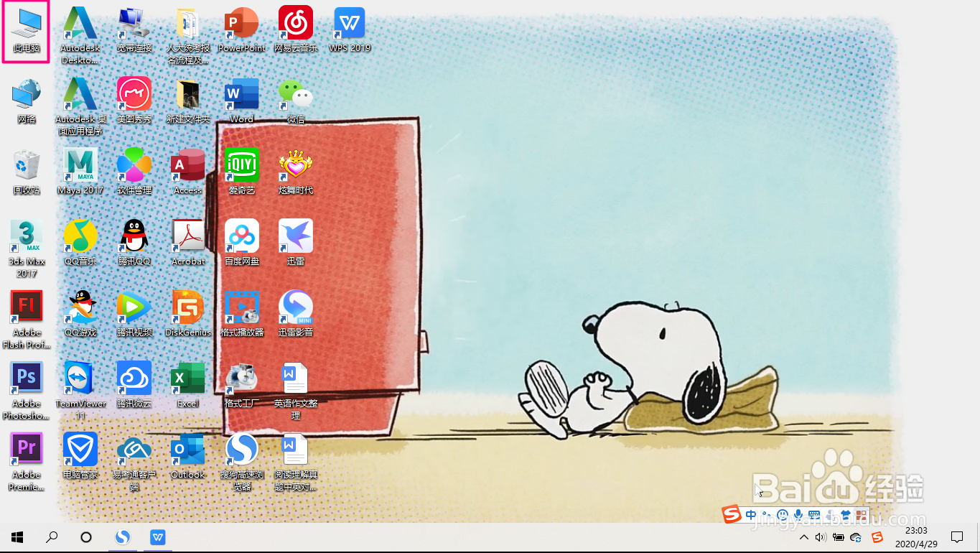Image resolution: width=980 pixels, height=553 pixels.
Task: Open 微信 WeChat shortcut
Action: [296, 101]
